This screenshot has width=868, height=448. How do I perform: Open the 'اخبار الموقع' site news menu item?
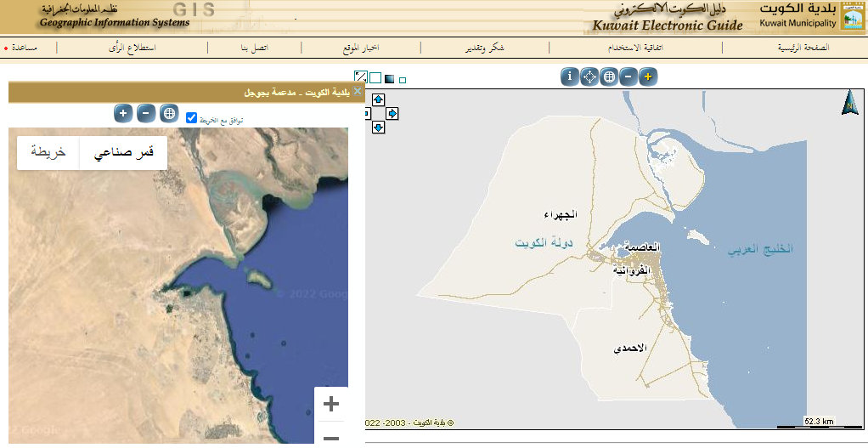point(360,48)
